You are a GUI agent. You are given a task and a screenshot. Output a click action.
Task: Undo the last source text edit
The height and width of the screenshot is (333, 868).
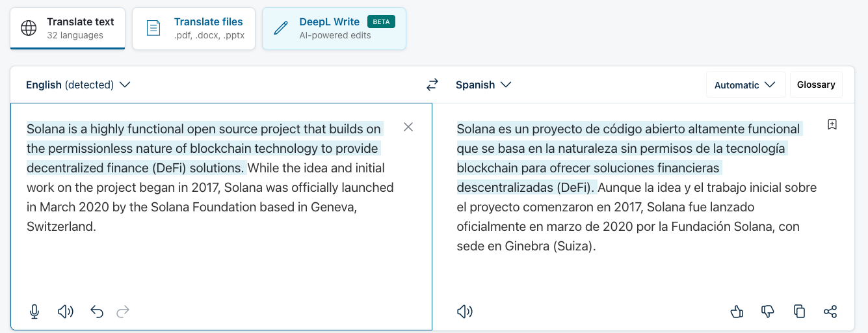click(x=97, y=312)
